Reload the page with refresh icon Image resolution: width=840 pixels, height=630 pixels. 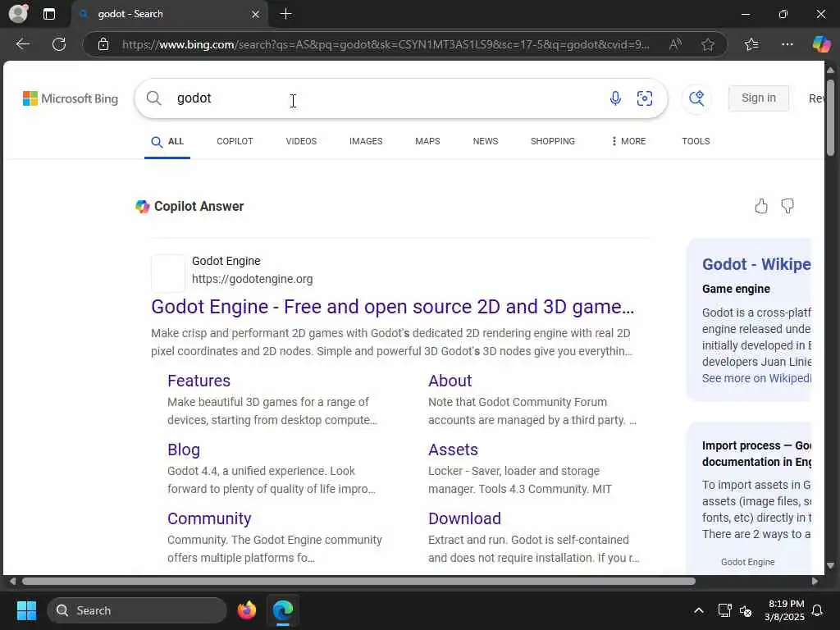59,44
